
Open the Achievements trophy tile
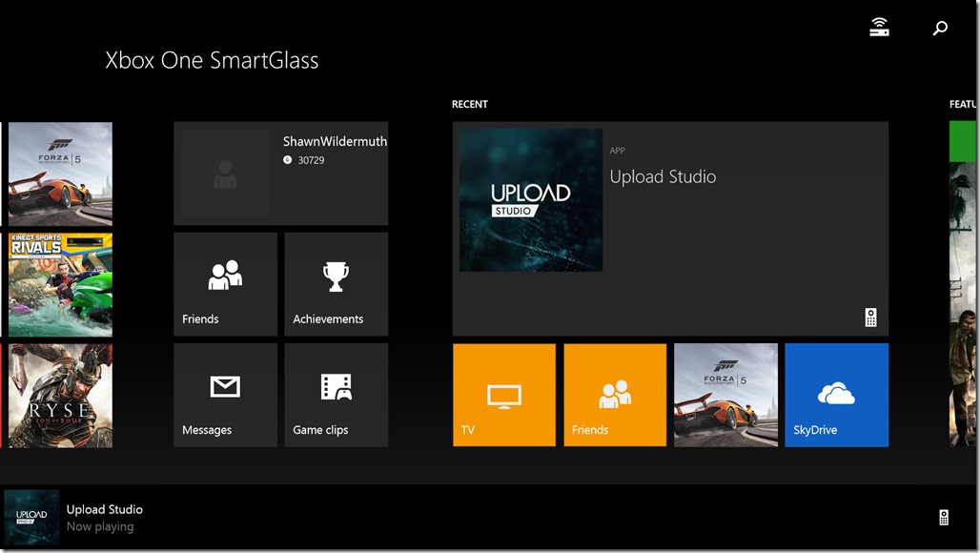pyautogui.click(x=336, y=284)
